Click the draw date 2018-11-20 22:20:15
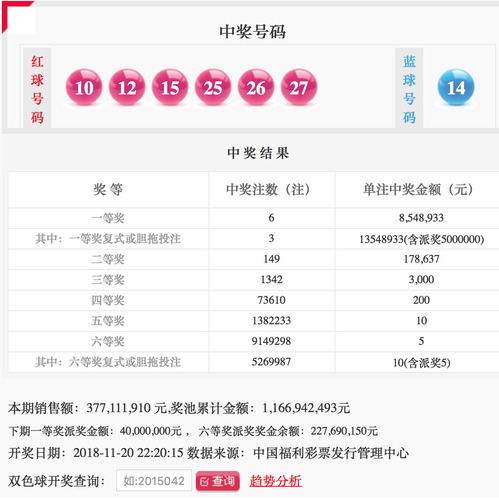Viewport: 499px width, 500px height. (x=128, y=453)
